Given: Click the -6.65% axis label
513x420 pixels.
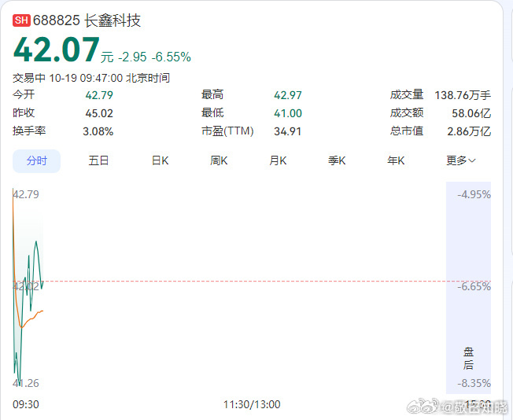Looking at the screenshot, I should pyautogui.click(x=474, y=286).
